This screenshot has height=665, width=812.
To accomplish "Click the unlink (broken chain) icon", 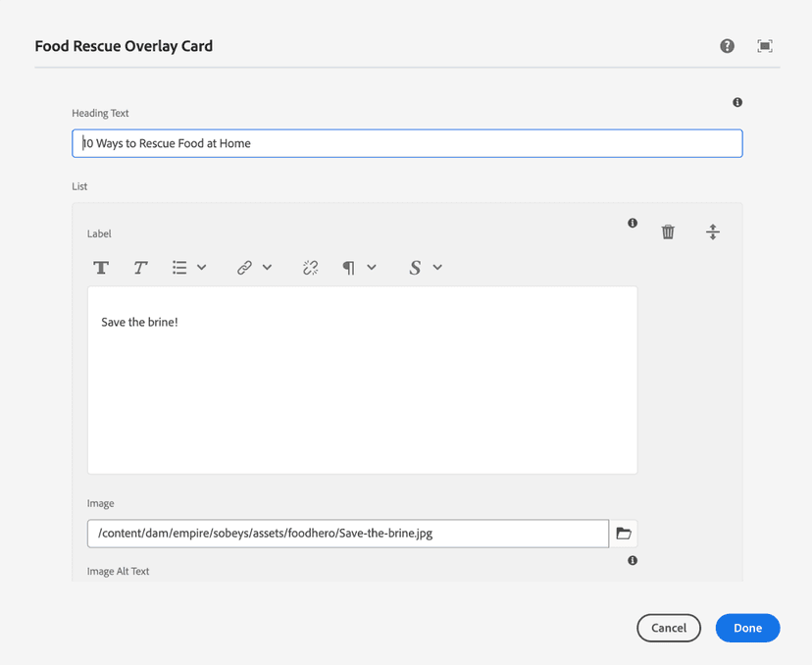I will (311, 268).
